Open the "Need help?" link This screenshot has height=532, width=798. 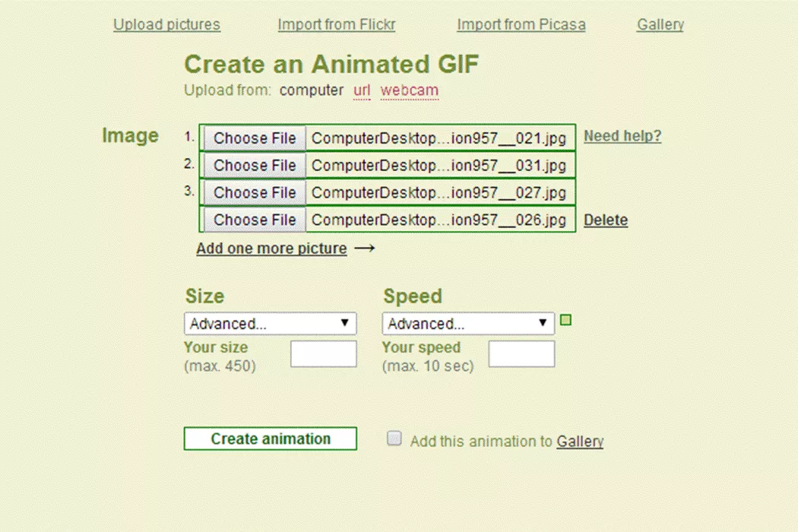pyautogui.click(x=622, y=136)
